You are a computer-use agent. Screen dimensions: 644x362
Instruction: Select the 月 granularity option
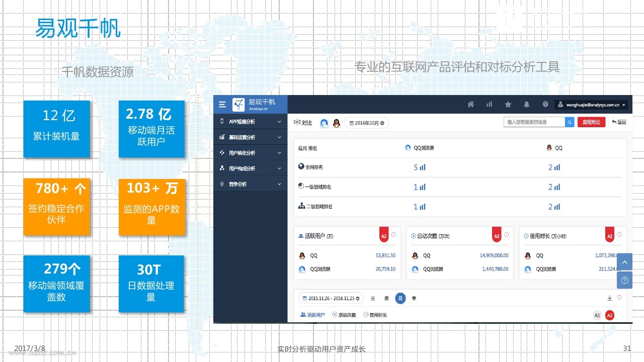click(400, 298)
